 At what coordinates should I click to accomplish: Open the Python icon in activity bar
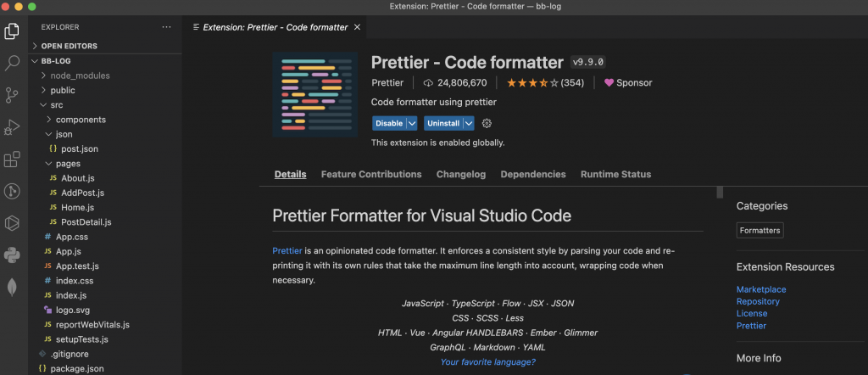tap(12, 255)
